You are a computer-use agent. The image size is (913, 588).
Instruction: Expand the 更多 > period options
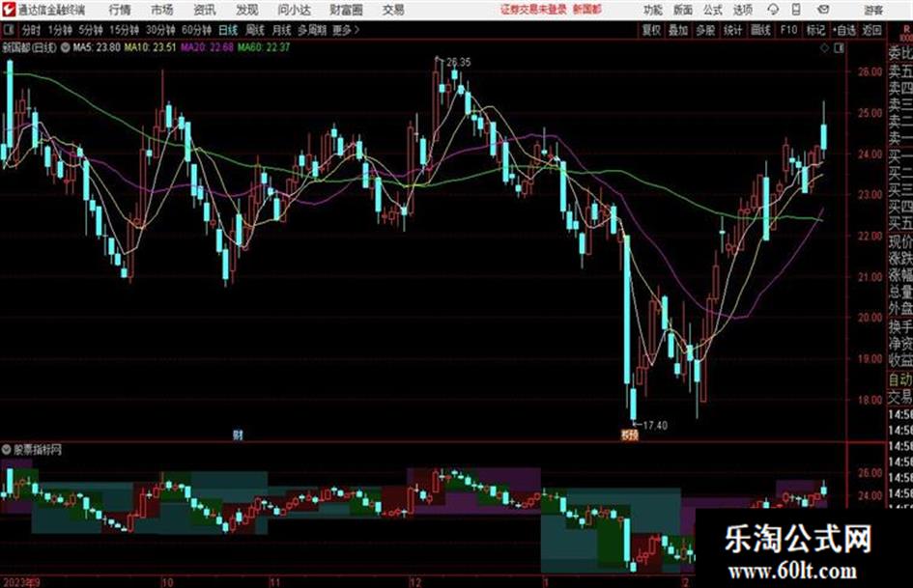[x=346, y=30]
